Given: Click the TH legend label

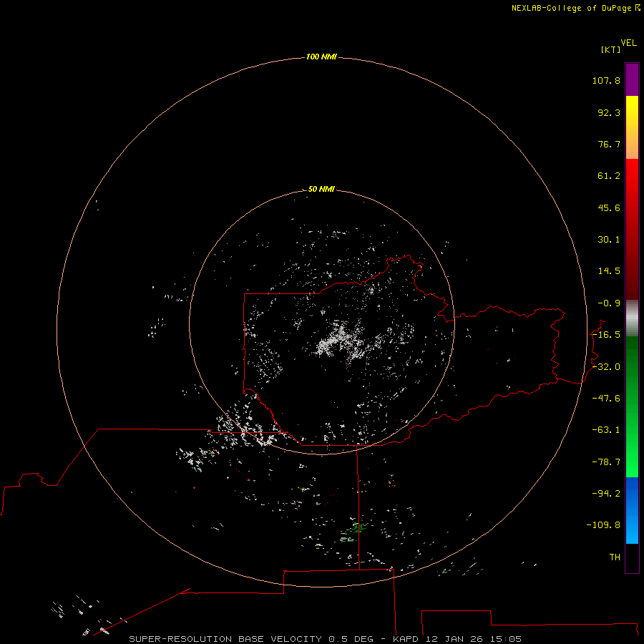Looking at the screenshot, I should [615, 557].
